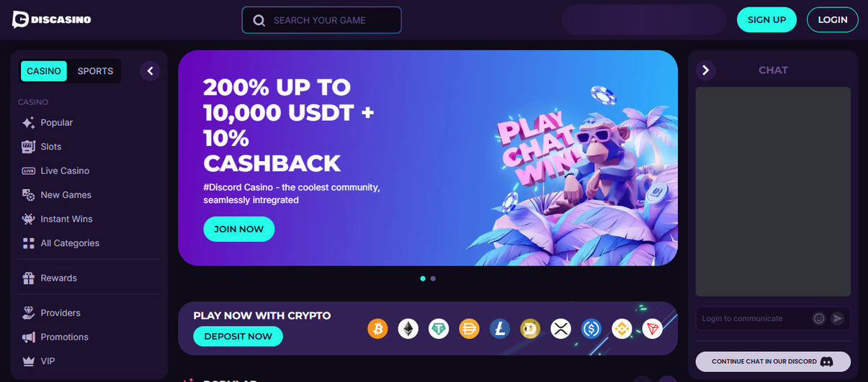Click the Sign Up button
This screenshot has width=868, height=382.
[766, 19]
